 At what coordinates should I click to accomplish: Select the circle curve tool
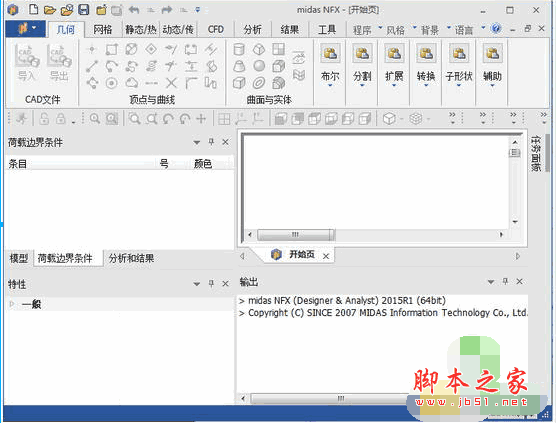click(x=112, y=83)
